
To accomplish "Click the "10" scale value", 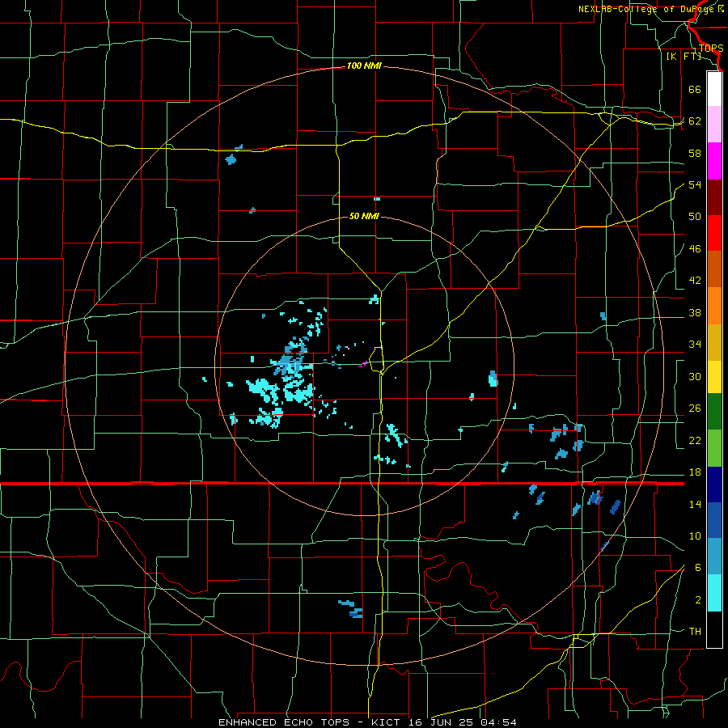I will 695,535.
